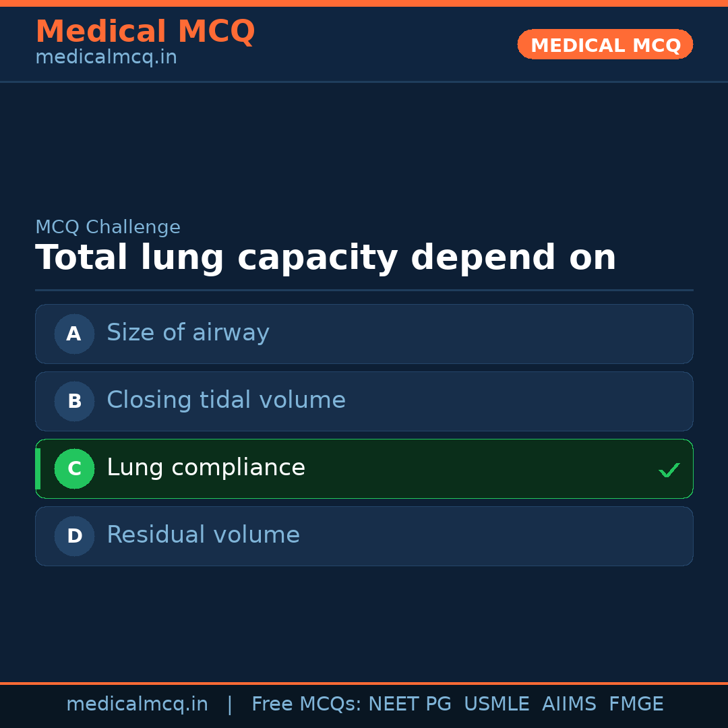Select NEET PG in the footer

(410, 704)
